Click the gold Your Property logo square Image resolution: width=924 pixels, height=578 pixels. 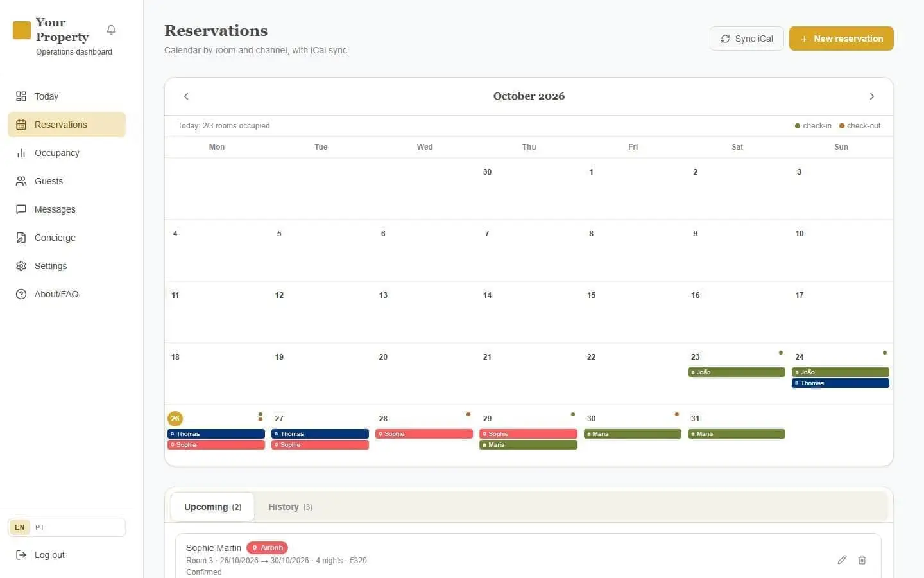click(x=22, y=30)
